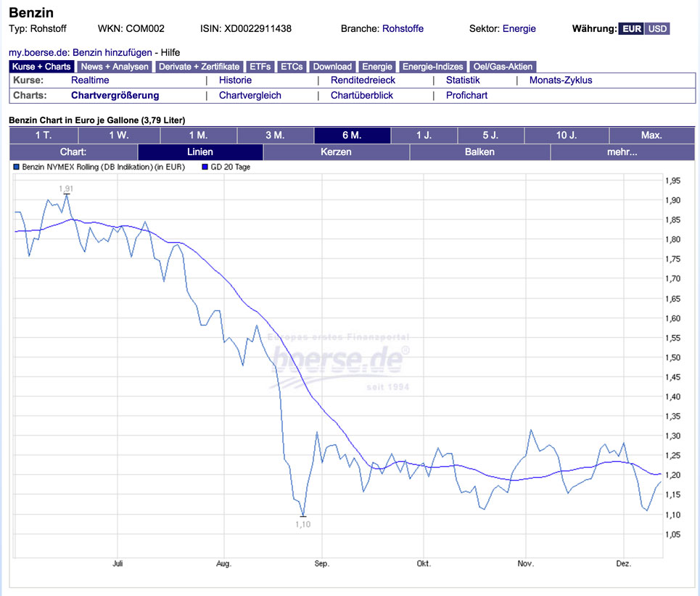Open the Chartüberblick link
This screenshot has height=596, width=700.
click(362, 96)
